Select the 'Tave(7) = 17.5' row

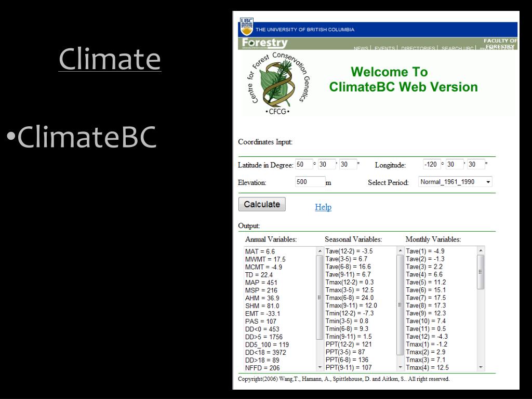pyautogui.click(x=426, y=298)
